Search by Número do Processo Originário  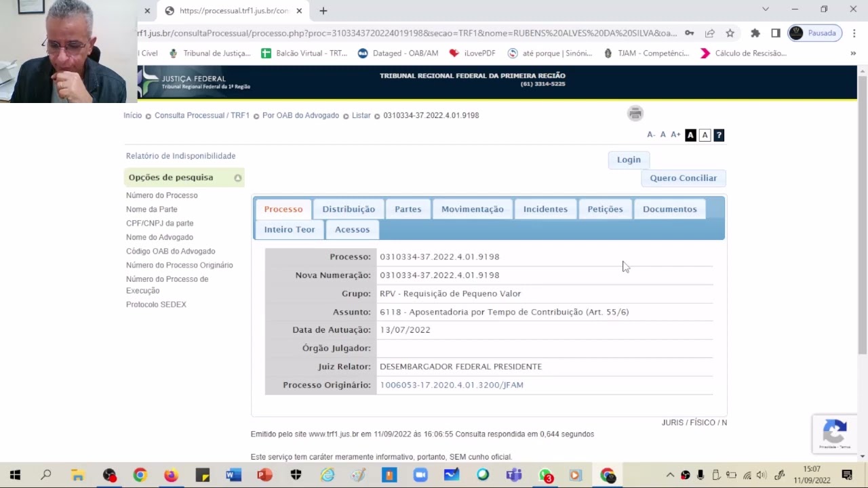pyautogui.click(x=180, y=265)
